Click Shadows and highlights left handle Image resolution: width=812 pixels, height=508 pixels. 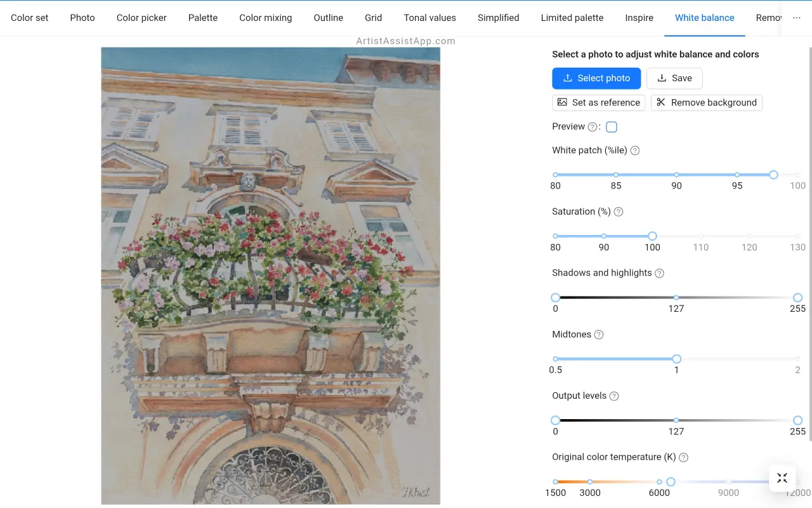556,297
